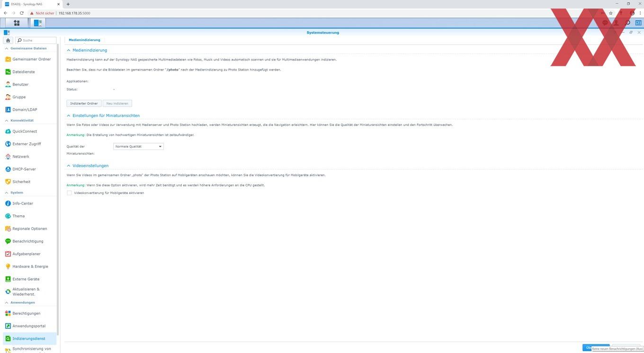Select the DS420j - Synology NAS browser tab
The image size is (644, 353).
32,4
